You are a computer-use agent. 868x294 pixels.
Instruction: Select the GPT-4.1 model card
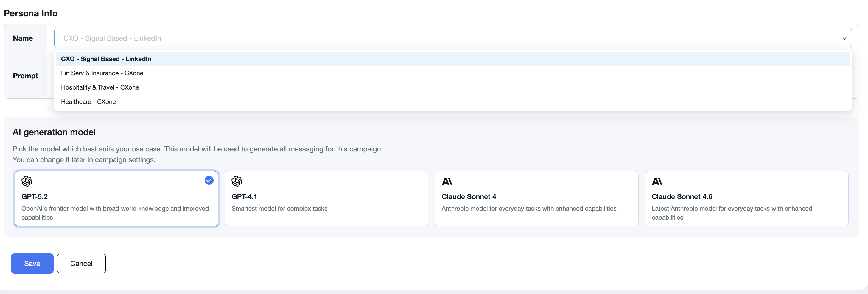point(326,199)
